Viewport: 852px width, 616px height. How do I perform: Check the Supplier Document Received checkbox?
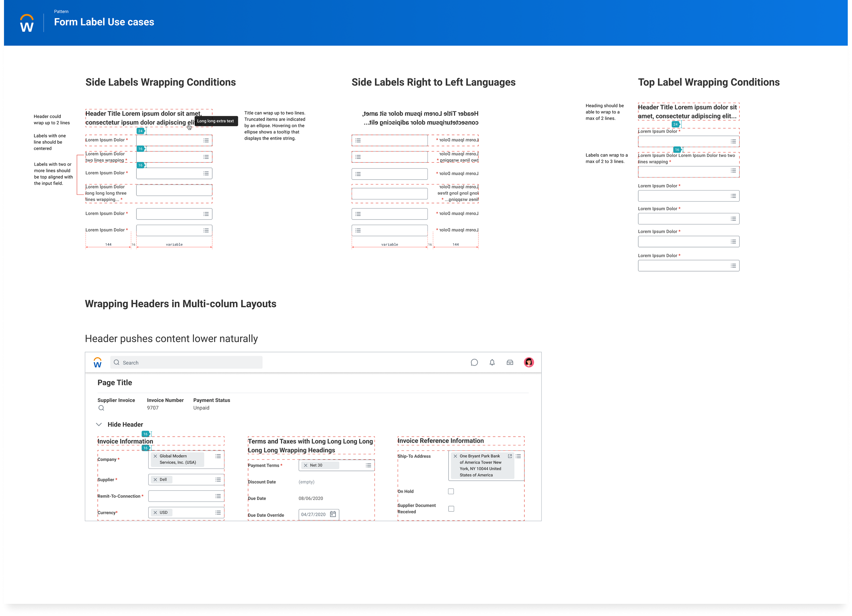451,508
